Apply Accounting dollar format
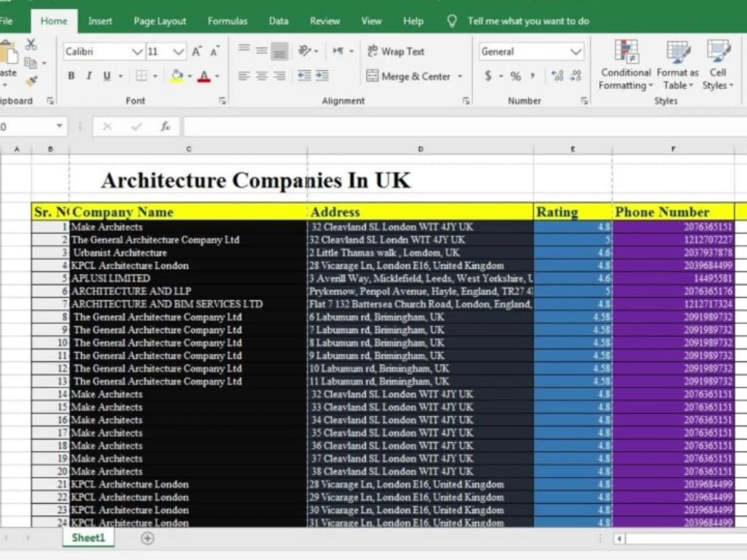 (x=489, y=75)
